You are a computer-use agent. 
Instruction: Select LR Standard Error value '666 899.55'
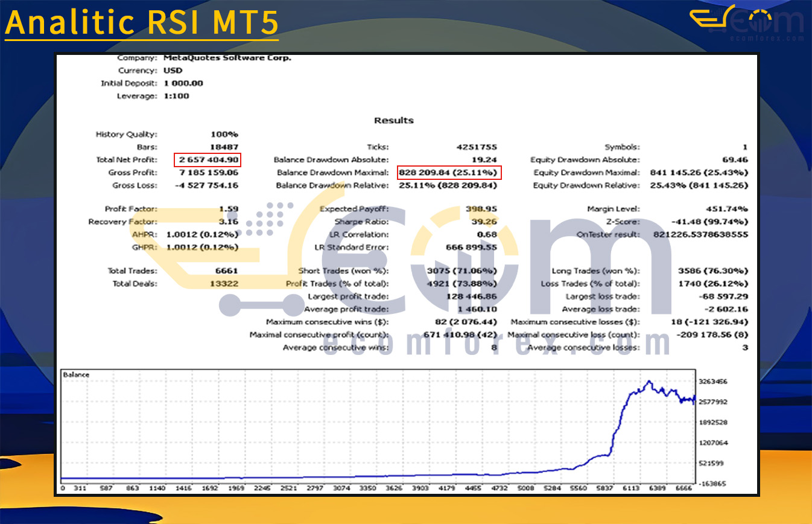(472, 247)
